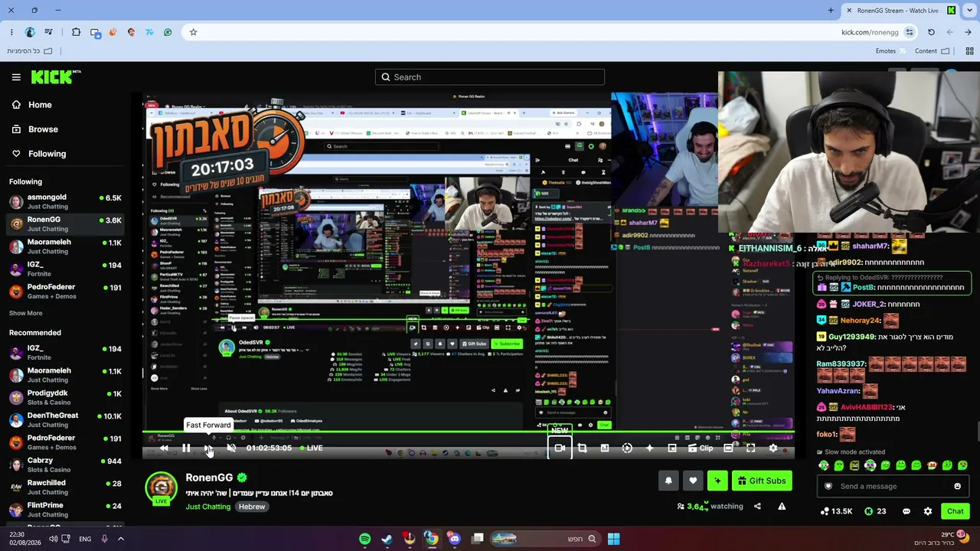The height and width of the screenshot is (551, 980).
Task: Seek on the green stream progress bar
Action: pyautogui.click(x=468, y=433)
